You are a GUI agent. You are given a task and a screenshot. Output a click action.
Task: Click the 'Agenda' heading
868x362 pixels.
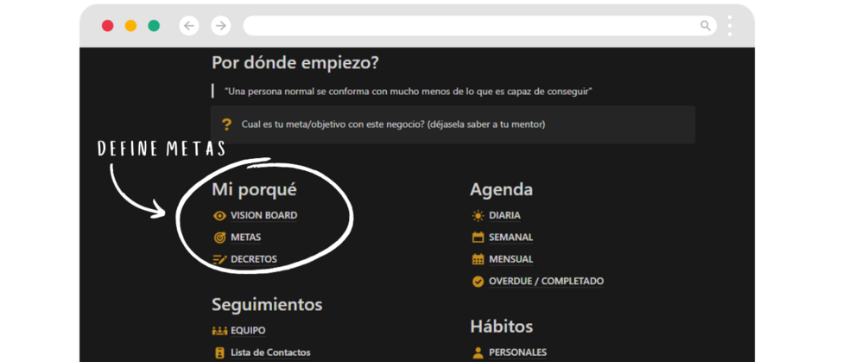[x=502, y=190]
